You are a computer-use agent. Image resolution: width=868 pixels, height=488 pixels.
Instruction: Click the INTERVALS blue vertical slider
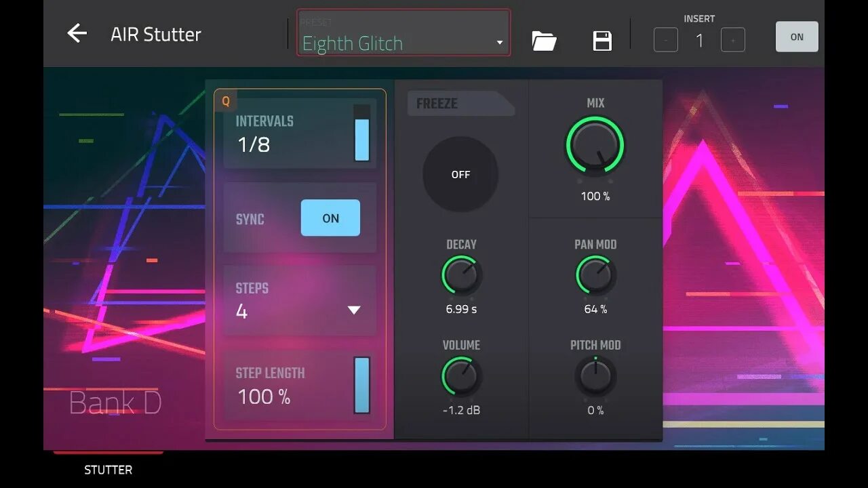coord(362,133)
